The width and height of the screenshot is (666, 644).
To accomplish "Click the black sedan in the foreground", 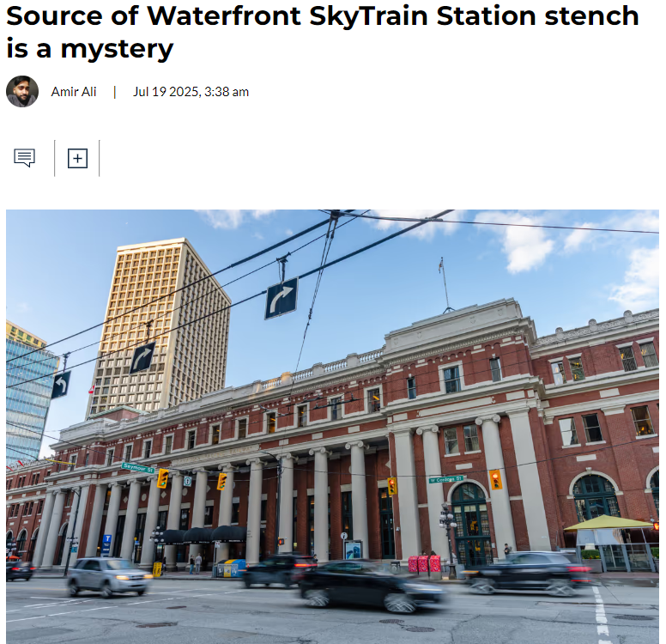I will (x=372, y=587).
